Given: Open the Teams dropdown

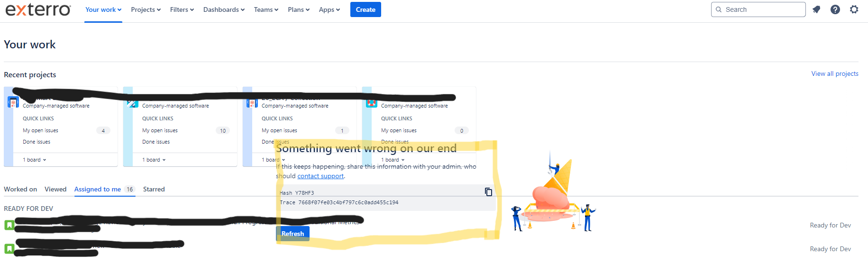Looking at the screenshot, I should 266,9.
